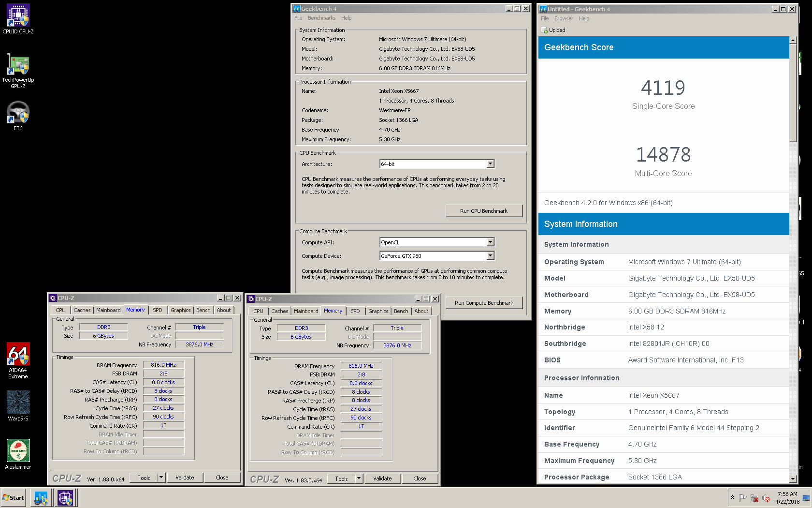The height and width of the screenshot is (508, 812).
Task: Open the Compute Device GeForce GTX 960 dropdown
Action: coord(490,256)
